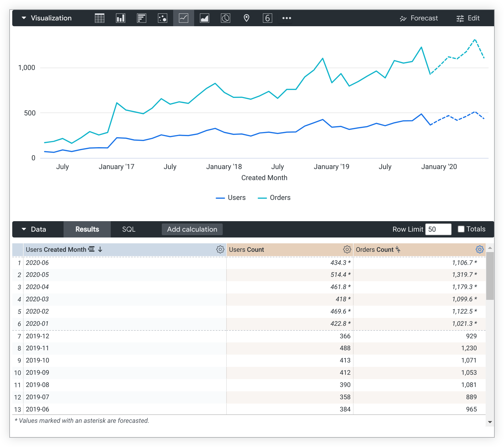Collapse the Data section

point(24,229)
